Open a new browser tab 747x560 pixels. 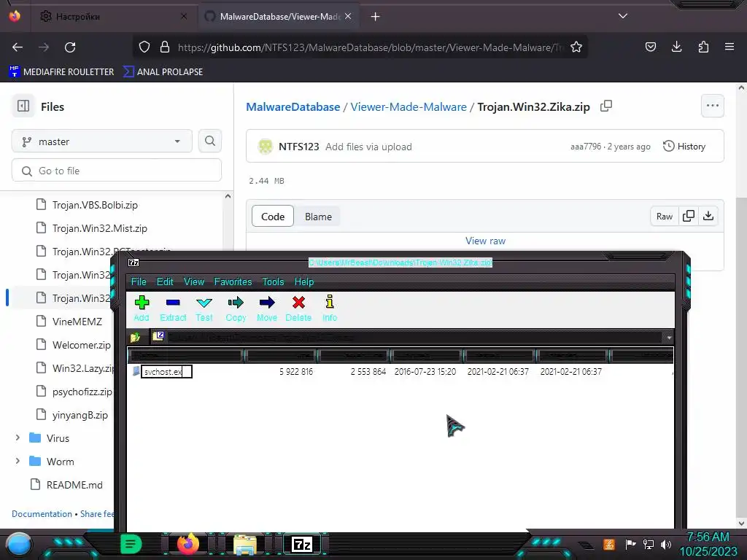point(376,17)
